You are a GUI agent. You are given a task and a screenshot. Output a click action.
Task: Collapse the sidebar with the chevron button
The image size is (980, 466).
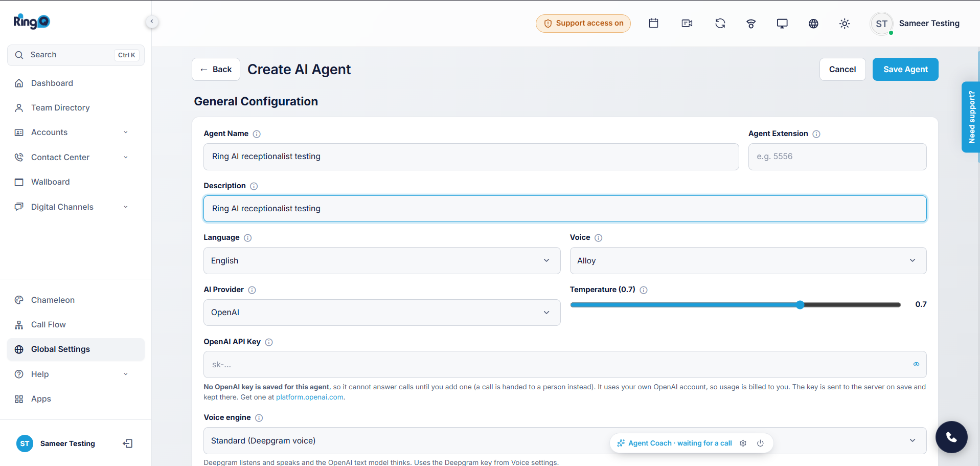[x=152, y=21]
